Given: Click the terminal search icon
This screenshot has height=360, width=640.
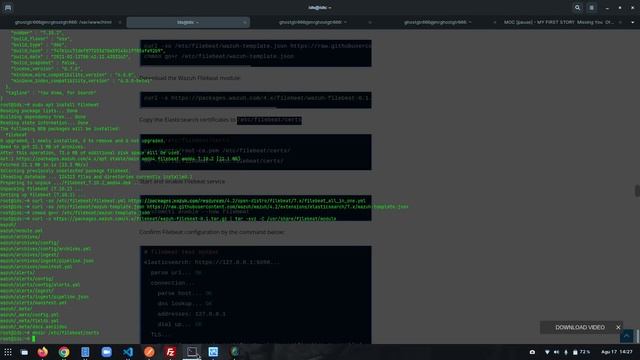Looking at the screenshot, I should pos(577,7).
